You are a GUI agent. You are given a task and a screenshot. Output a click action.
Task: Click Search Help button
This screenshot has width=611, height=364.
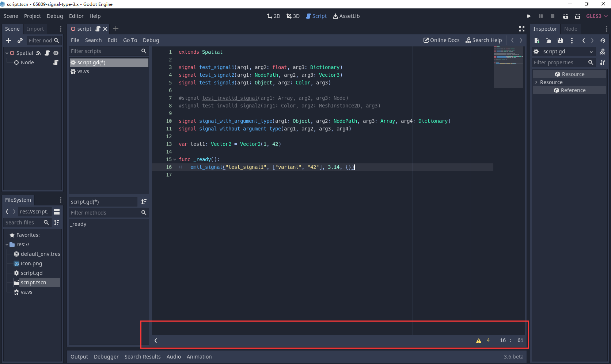[484, 40]
